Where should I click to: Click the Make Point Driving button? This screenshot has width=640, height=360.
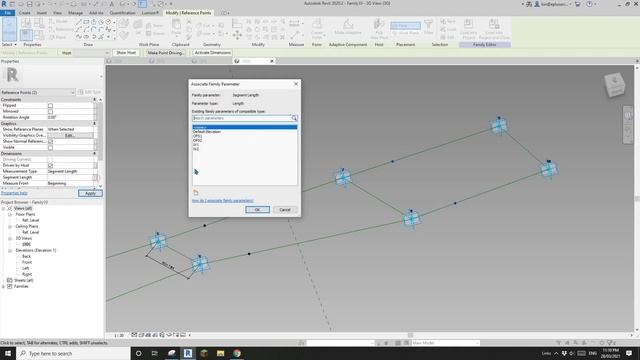point(165,53)
